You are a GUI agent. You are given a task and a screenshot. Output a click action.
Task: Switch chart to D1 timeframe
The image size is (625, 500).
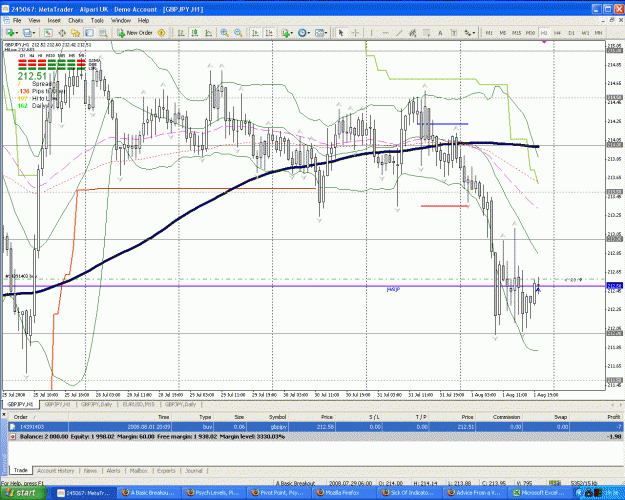pos(571,33)
